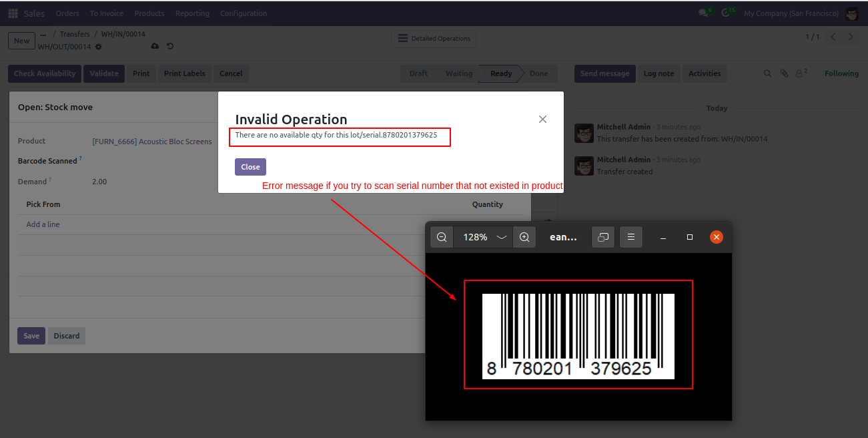The height and width of the screenshot is (438, 868).
Task: Click the Demand help question mark
Action: coord(50,180)
